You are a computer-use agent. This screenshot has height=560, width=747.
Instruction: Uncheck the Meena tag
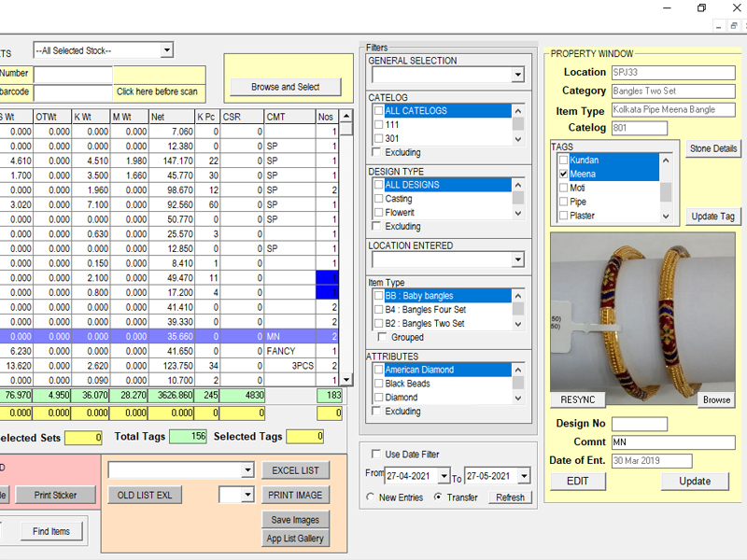pos(564,174)
